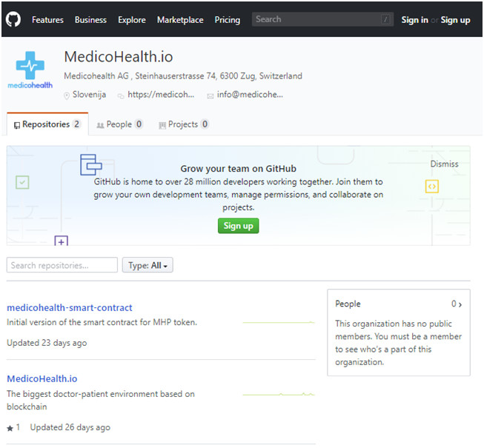
Task: Click the info@medicohe... email link
Action: point(250,94)
